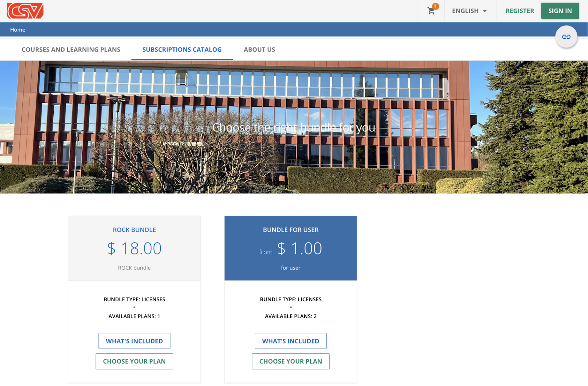Viewport: 588px width, 386px height.
Task: Click the floating link icon button
Action: (x=566, y=37)
